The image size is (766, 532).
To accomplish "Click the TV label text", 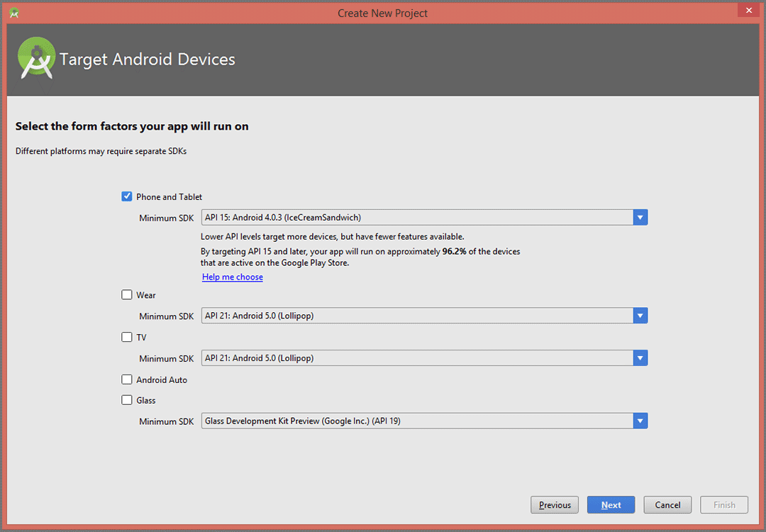I will click(x=141, y=338).
